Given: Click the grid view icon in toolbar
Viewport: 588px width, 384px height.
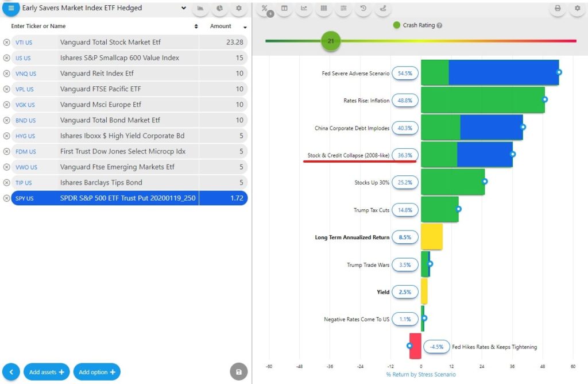Looking at the screenshot, I should 324,9.
